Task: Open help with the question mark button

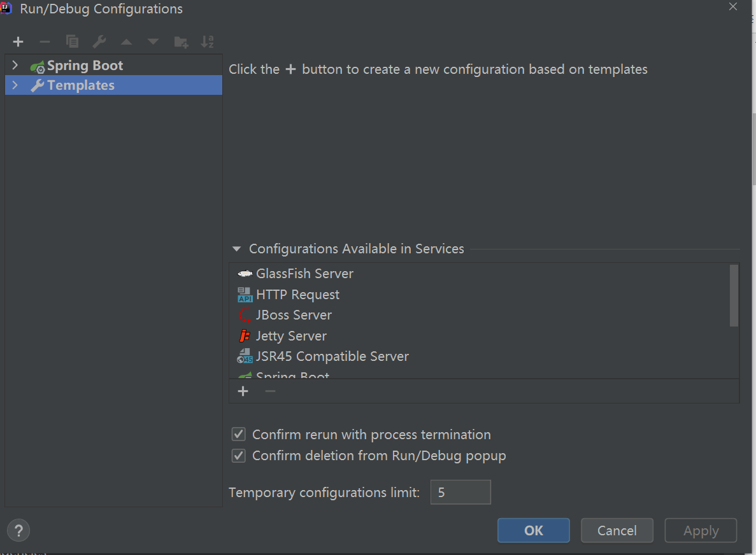Action: point(18,530)
